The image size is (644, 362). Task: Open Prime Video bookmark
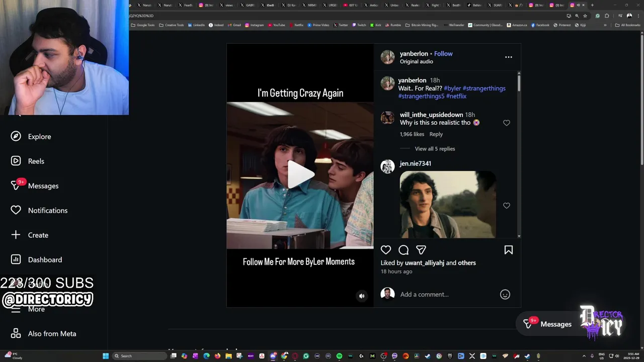coord(318,25)
